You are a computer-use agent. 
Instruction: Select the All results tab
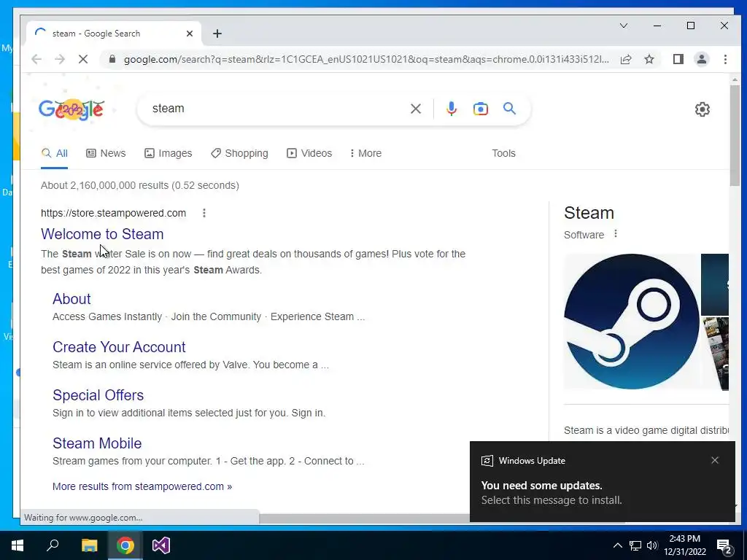coord(54,153)
